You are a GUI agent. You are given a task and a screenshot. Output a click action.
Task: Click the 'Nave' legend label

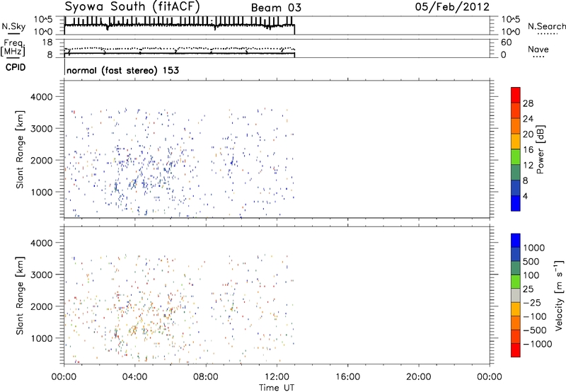tap(538, 49)
